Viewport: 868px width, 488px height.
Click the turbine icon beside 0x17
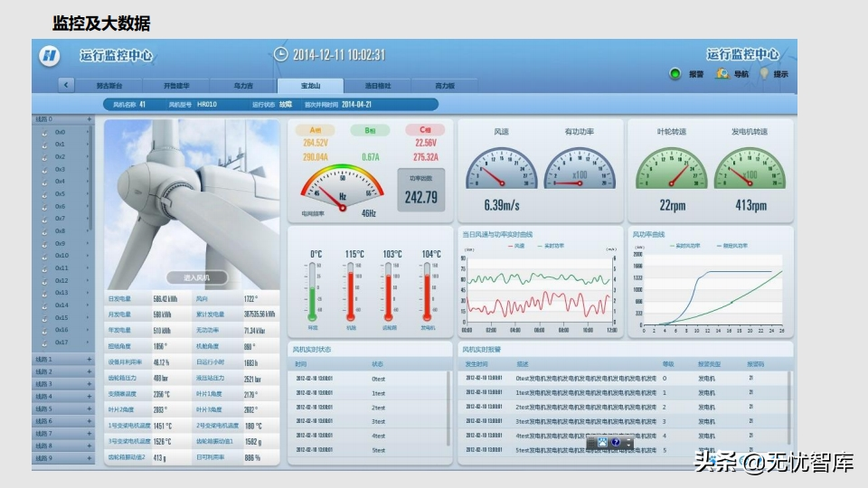point(44,343)
